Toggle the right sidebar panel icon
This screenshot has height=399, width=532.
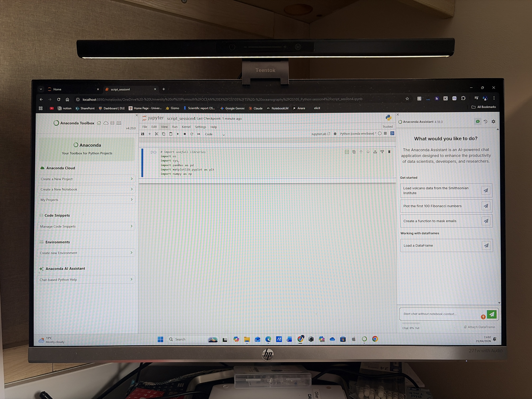[x=392, y=134]
